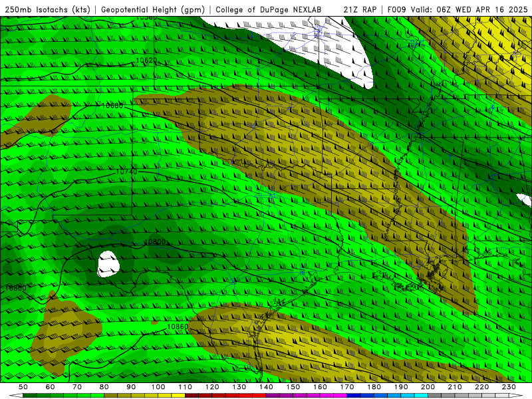Click the '250mb Isotachs (kts)' title text
The height and width of the screenshot is (399, 532).
click(47, 9)
